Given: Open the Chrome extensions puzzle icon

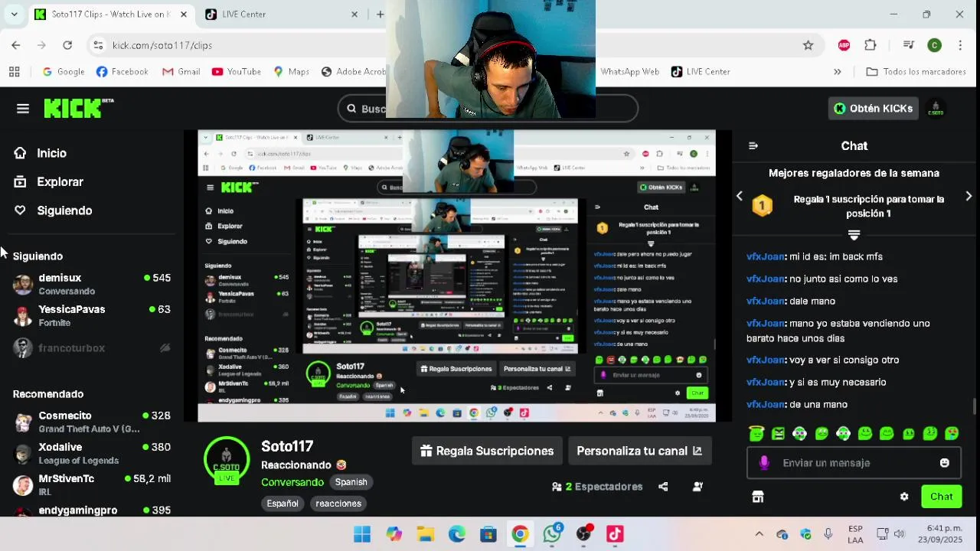Looking at the screenshot, I should point(871,45).
